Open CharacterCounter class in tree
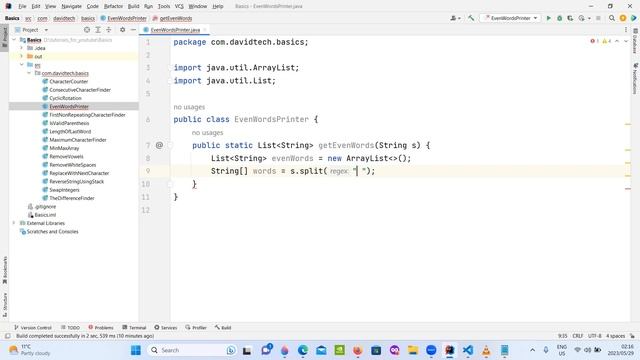Screen dimensions: 640x360 (x=69, y=82)
